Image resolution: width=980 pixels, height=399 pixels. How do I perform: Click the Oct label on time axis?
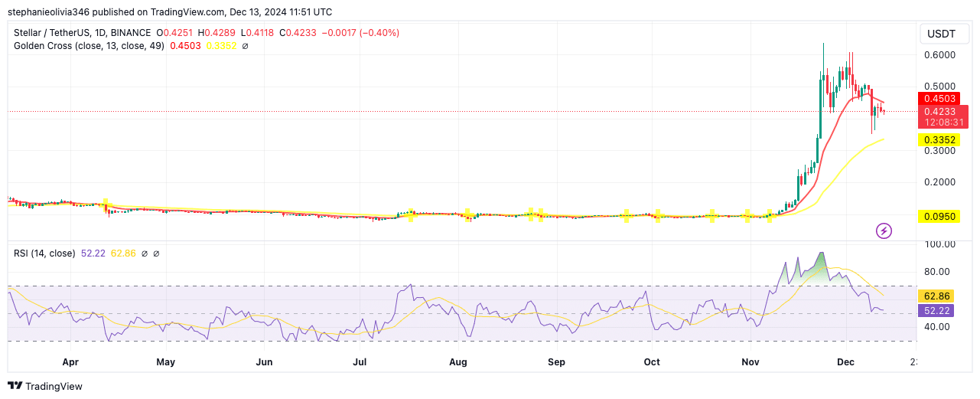click(652, 361)
